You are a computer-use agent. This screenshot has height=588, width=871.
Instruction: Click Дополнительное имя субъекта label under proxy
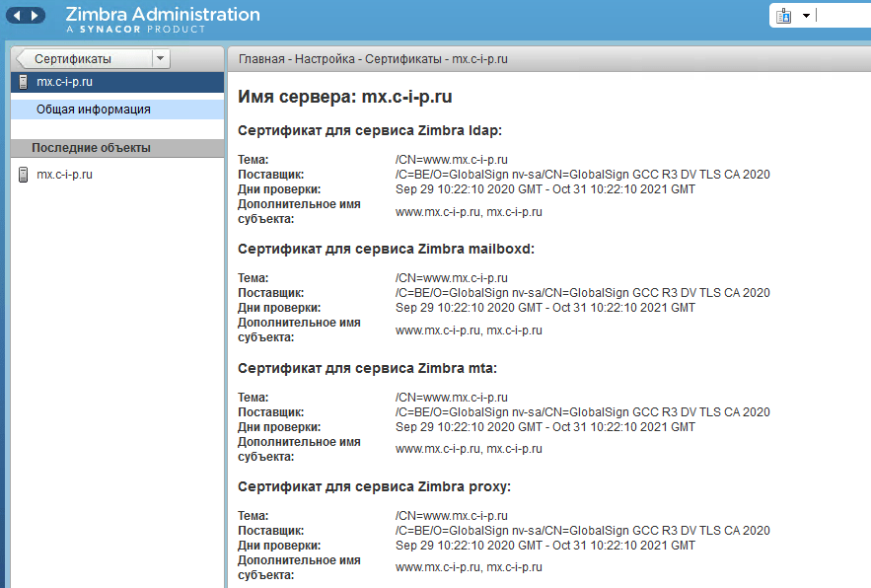click(300, 567)
